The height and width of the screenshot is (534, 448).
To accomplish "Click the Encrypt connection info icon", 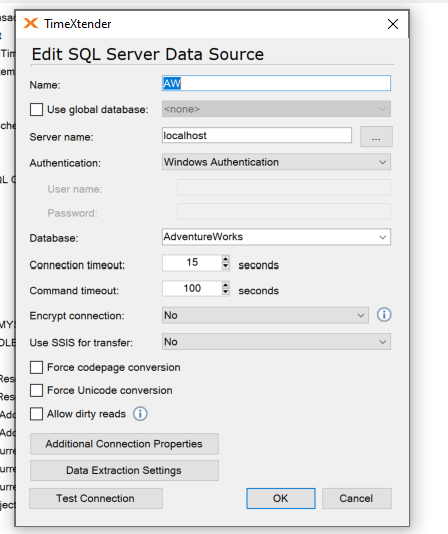I will [384, 315].
